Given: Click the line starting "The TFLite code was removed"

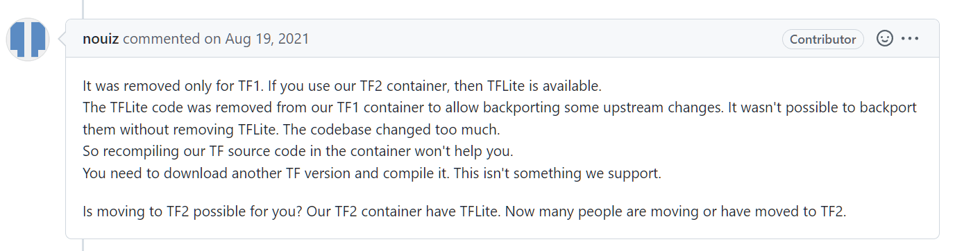Looking at the screenshot, I should 500,108.
